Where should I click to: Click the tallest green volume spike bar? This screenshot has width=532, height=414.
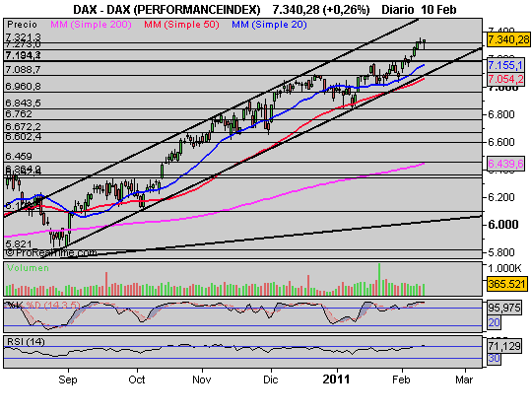tap(379, 279)
